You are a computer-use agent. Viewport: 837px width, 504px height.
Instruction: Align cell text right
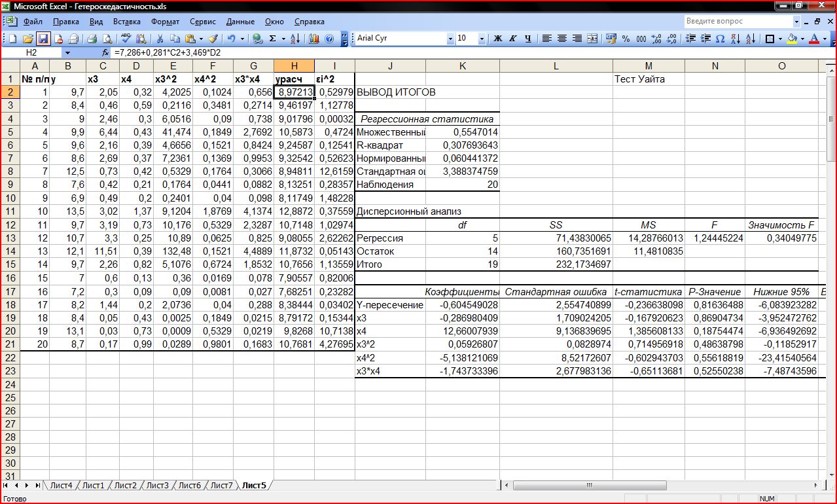577,39
